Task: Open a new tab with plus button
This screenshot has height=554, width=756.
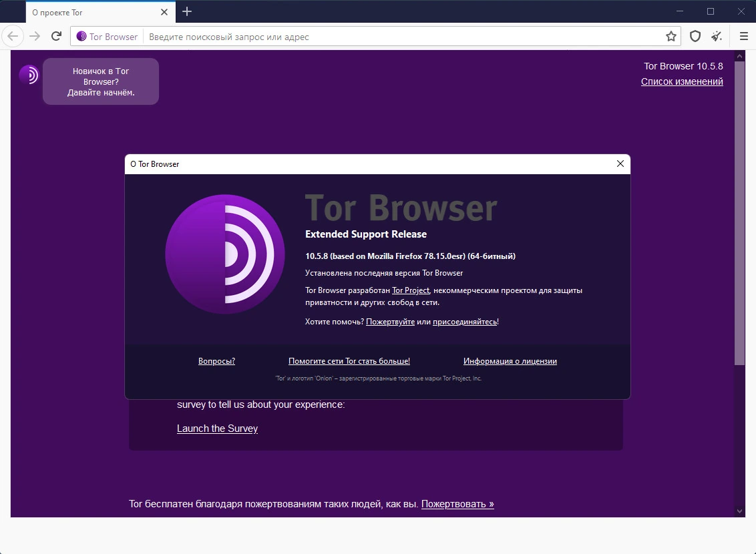Action: [187, 11]
